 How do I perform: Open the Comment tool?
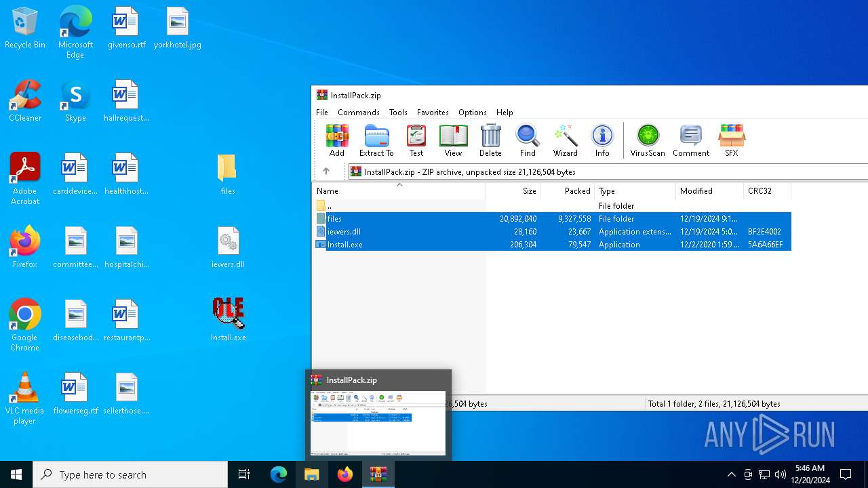(x=691, y=140)
